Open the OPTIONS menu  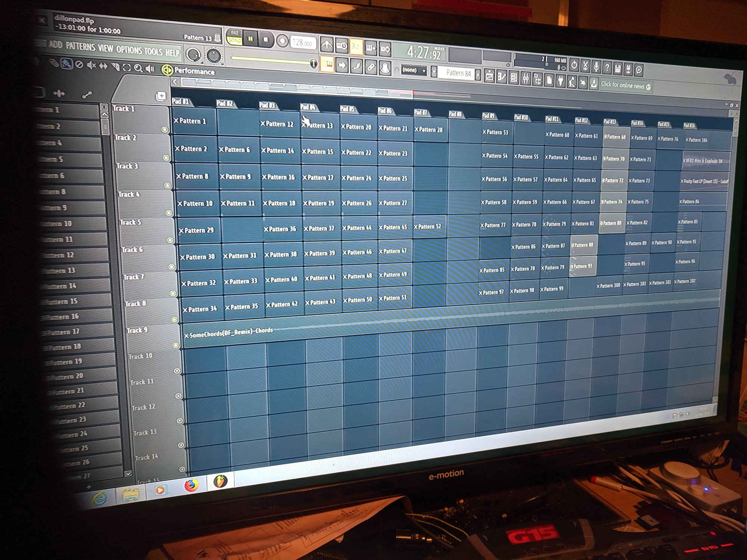[129, 50]
